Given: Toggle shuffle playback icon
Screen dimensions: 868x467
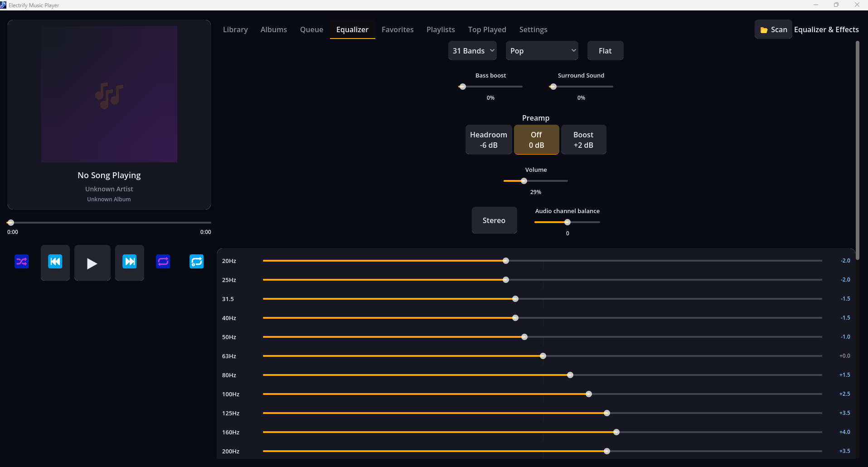Looking at the screenshot, I should (x=22, y=262).
